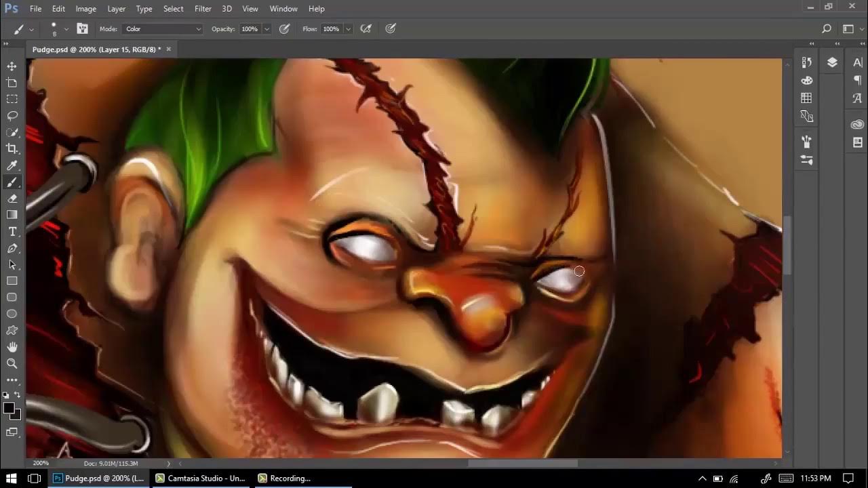Open the Paragraph panel icon
This screenshot has height=488, width=868.
858,80
